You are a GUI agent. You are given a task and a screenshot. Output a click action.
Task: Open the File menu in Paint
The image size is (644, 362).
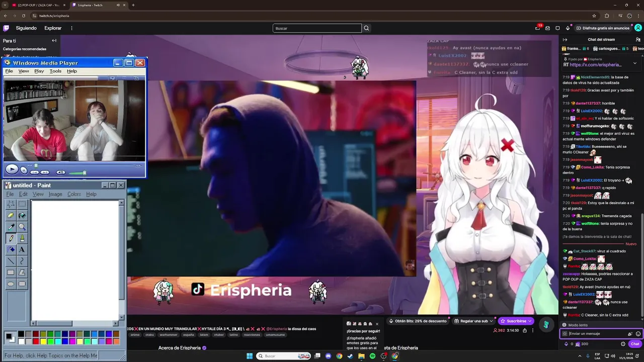click(10, 194)
